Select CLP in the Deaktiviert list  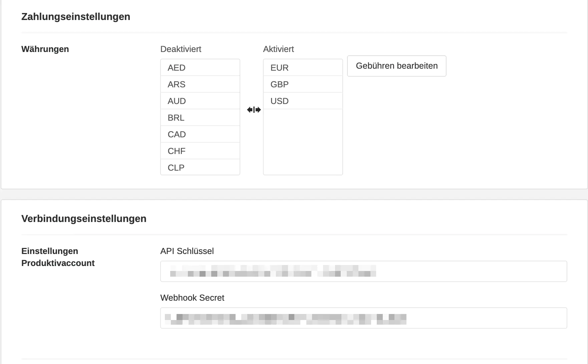click(x=200, y=167)
